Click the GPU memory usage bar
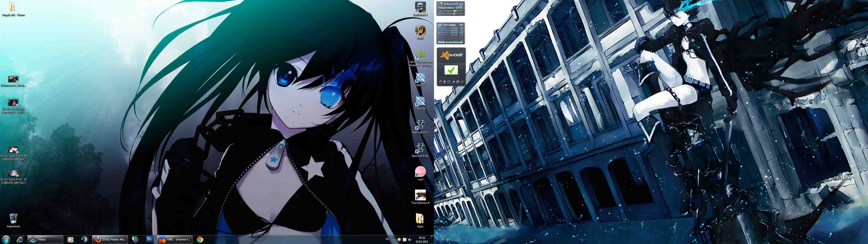 tap(458, 14)
